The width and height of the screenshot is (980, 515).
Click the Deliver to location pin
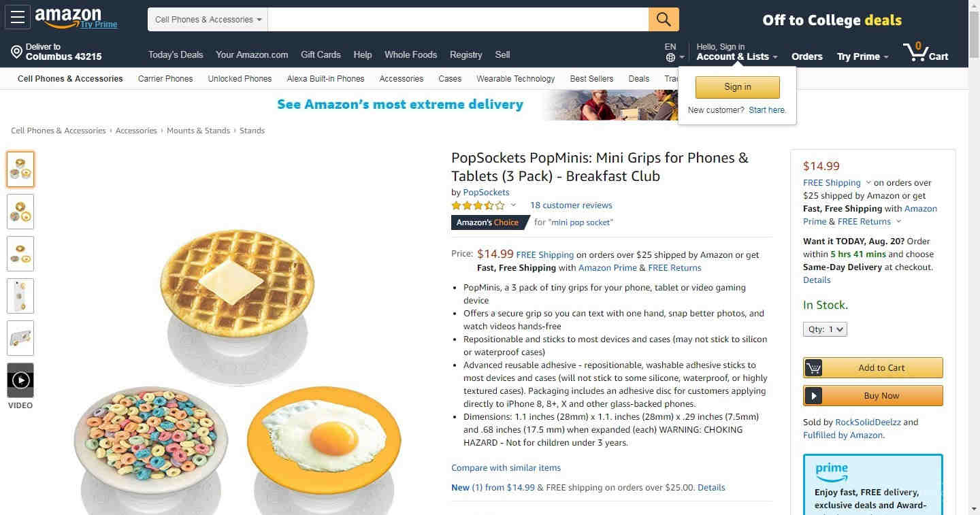[16, 52]
